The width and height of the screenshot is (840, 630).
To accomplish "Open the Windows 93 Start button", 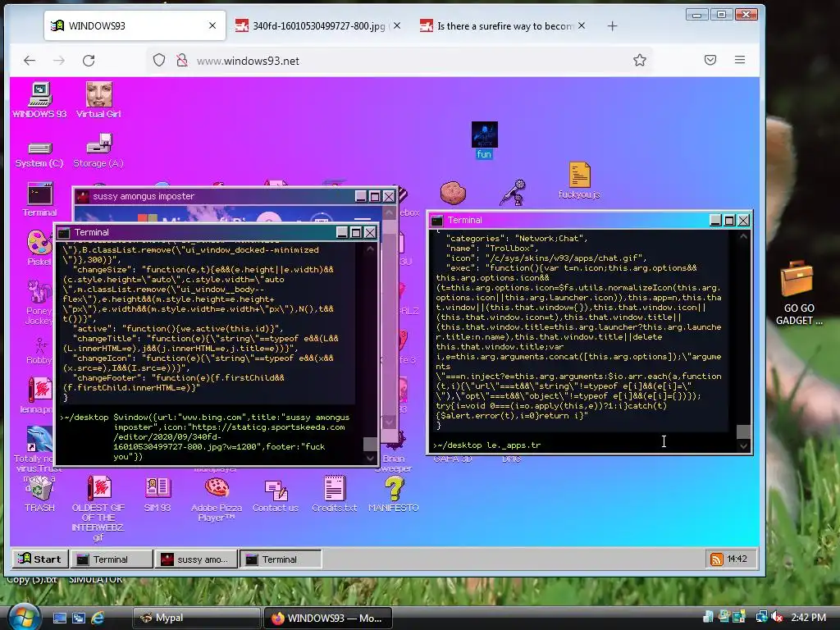I will pyautogui.click(x=39, y=559).
